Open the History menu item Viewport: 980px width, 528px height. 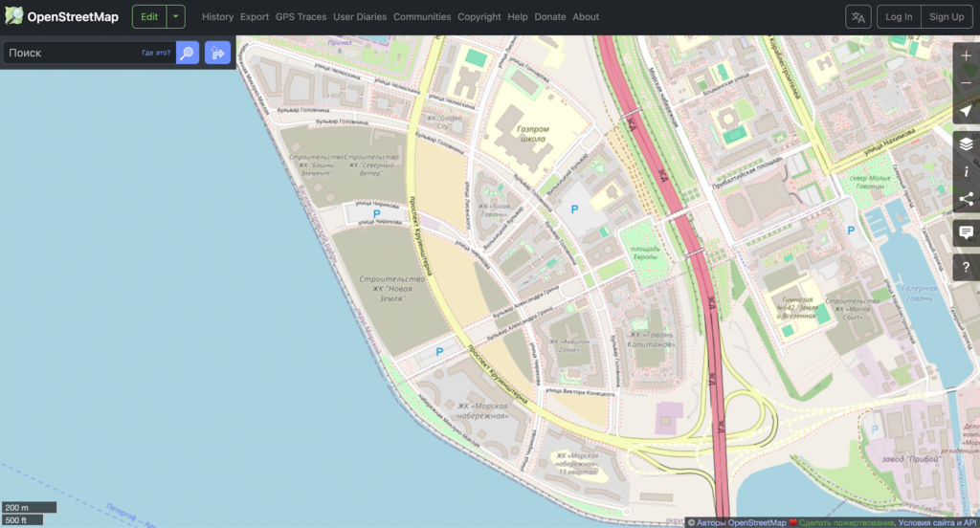pos(217,16)
